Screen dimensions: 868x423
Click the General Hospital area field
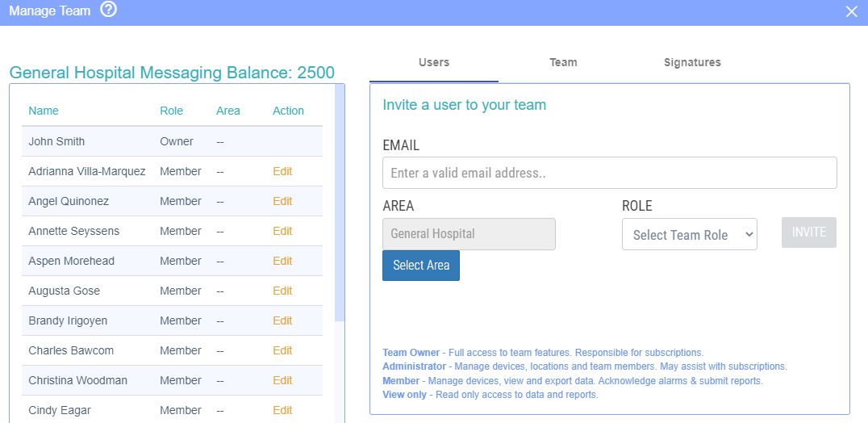[x=469, y=234]
